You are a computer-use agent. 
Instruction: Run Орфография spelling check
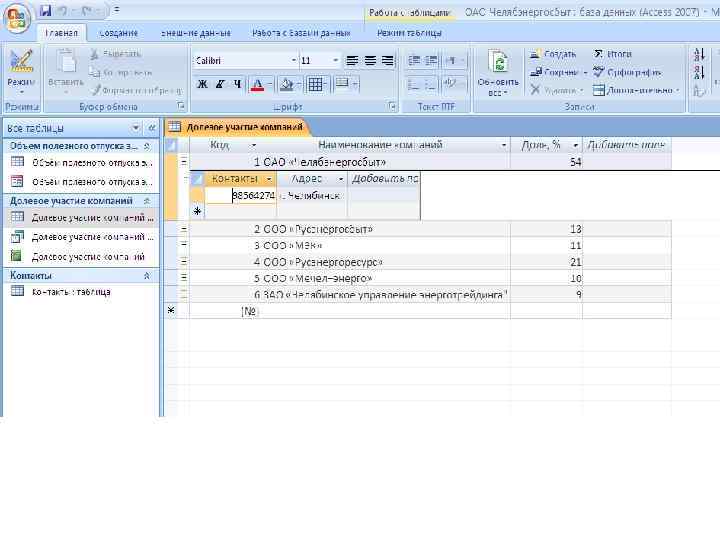pyautogui.click(x=627, y=72)
